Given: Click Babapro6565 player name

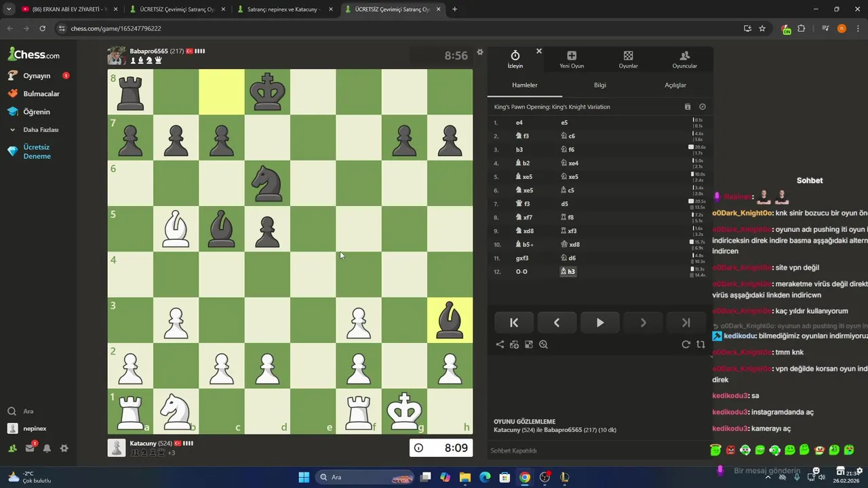Looking at the screenshot, I should 149,52.
